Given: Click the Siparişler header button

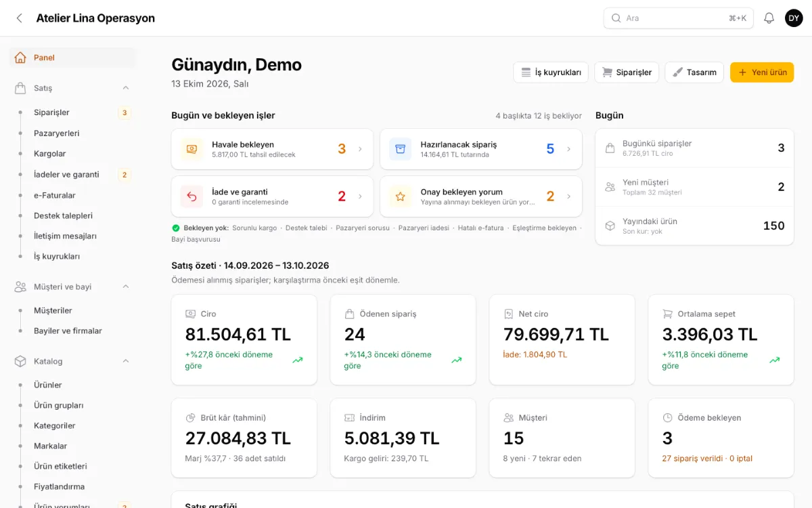Looking at the screenshot, I should point(627,72).
